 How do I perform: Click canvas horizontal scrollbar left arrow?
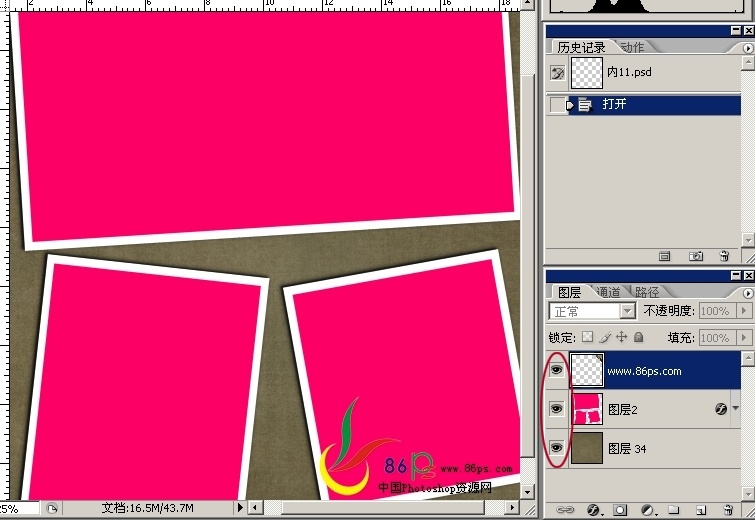click(x=255, y=507)
